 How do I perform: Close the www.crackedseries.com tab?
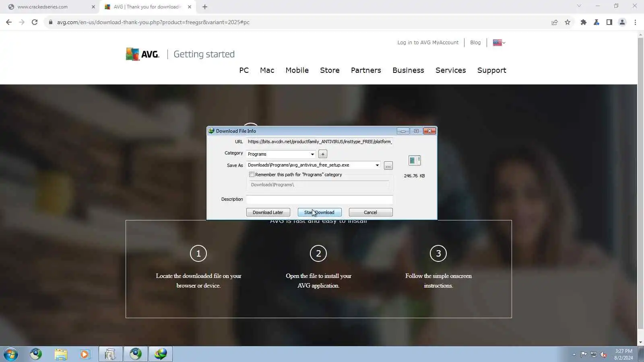(x=93, y=7)
